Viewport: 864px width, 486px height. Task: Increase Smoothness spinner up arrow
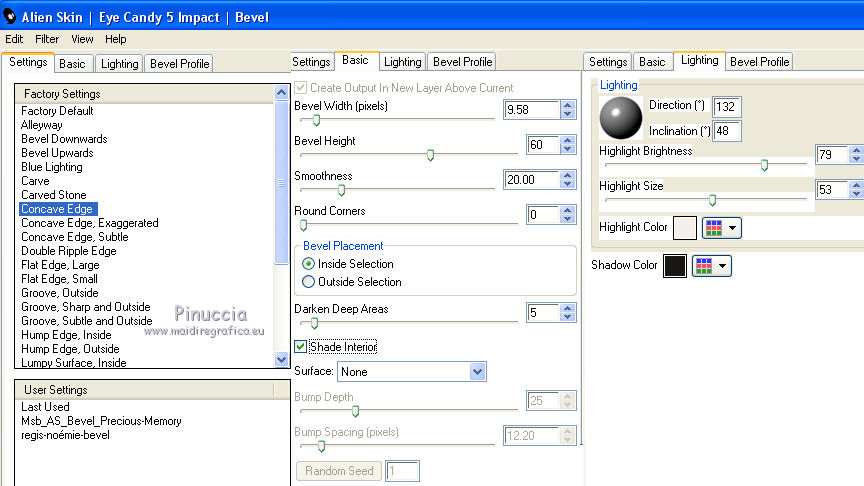tap(568, 175)
